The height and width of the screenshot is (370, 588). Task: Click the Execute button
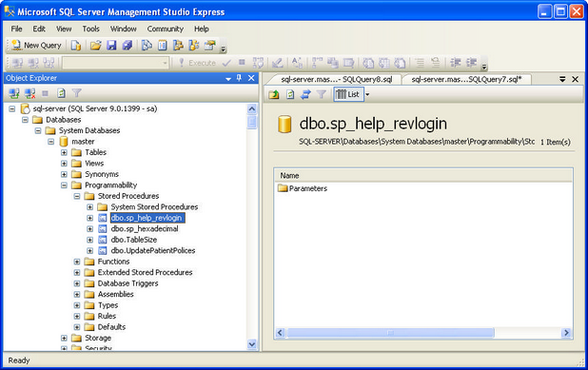197,63
